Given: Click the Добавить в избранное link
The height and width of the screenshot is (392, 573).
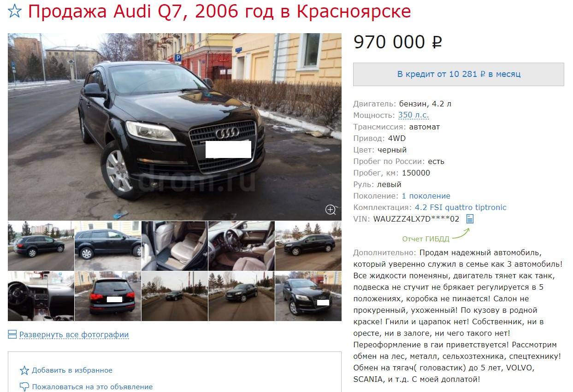Looking at the screenshot, I should 72,370.
